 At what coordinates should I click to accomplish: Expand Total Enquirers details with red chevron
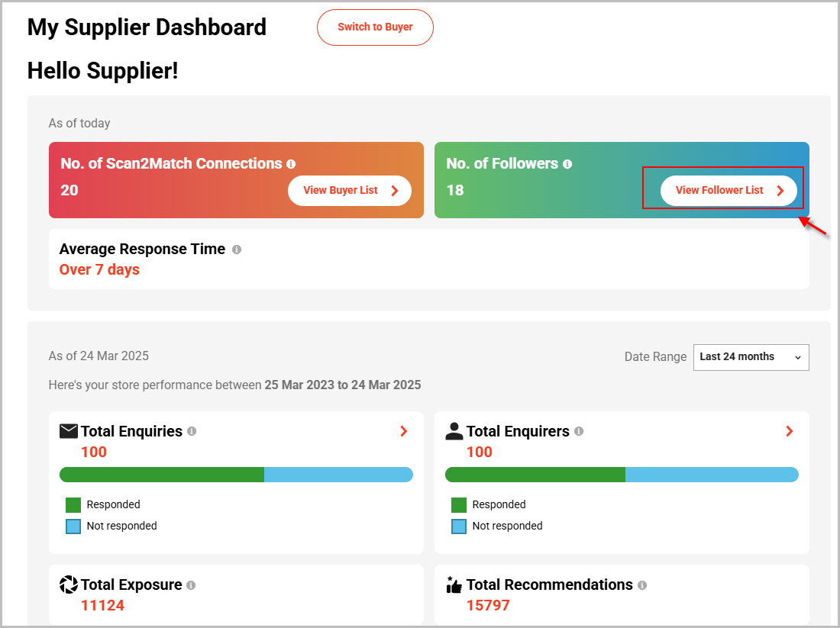pyautogui.click(x=789, y=431)
